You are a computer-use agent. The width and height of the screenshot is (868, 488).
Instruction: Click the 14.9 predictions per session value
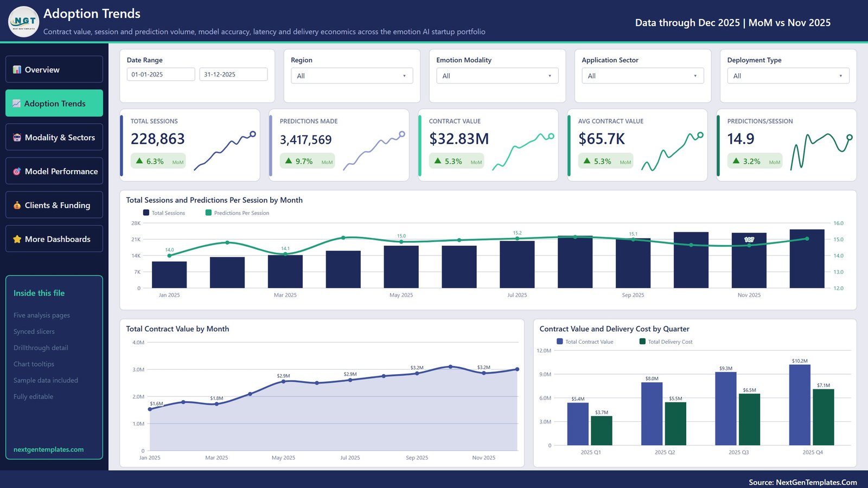coord(741,139)
